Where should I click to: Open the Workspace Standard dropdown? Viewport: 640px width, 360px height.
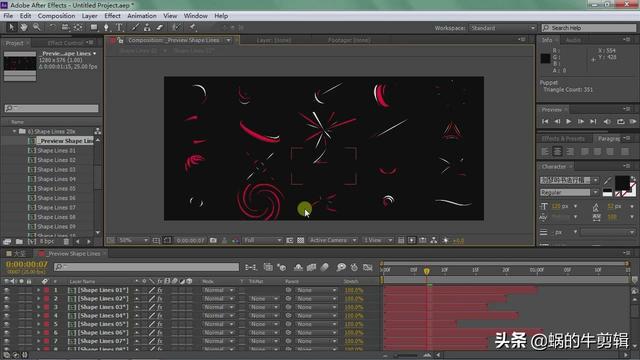click(502, 28)
